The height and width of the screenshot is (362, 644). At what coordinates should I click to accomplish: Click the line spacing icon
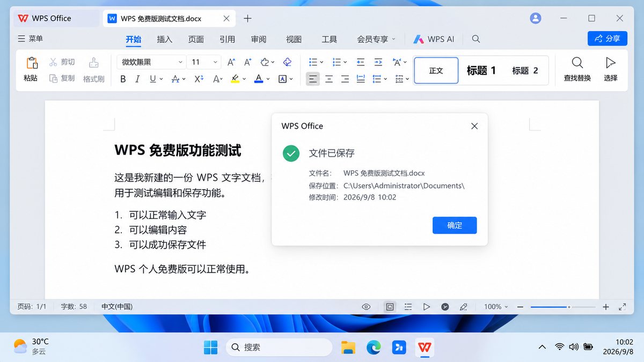pos(377,79)
